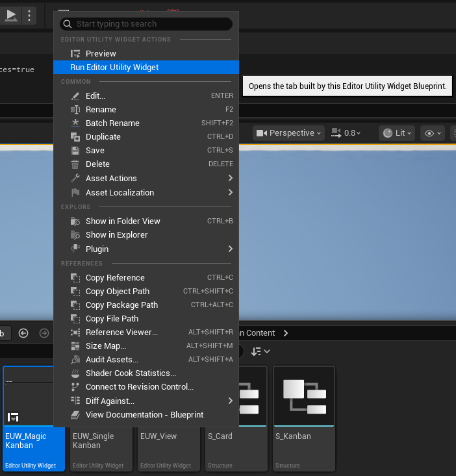The width and height of the screenshot is (456, 476).
Task: Open the sort options dropdown
Action: 260,351
